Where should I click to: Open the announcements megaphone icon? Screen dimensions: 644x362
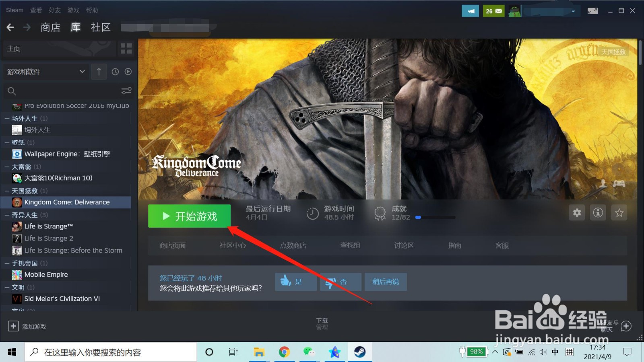(x=470, y=11)
